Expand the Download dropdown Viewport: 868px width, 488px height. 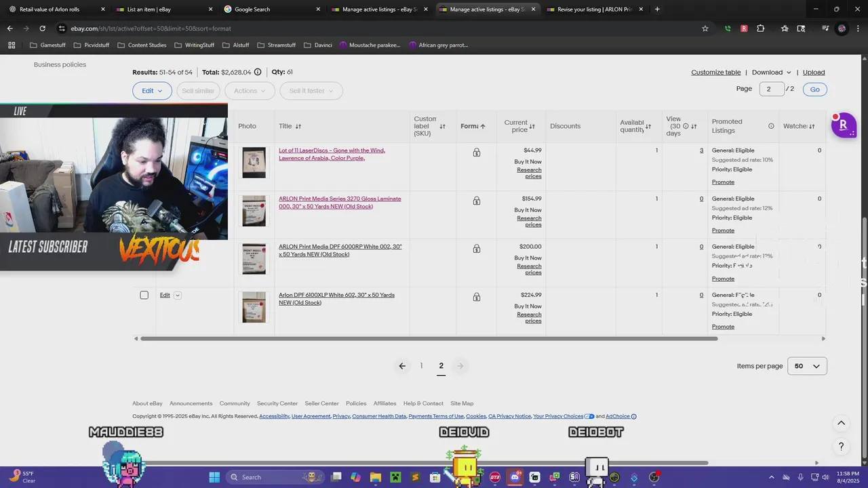[x=772, y=73]
